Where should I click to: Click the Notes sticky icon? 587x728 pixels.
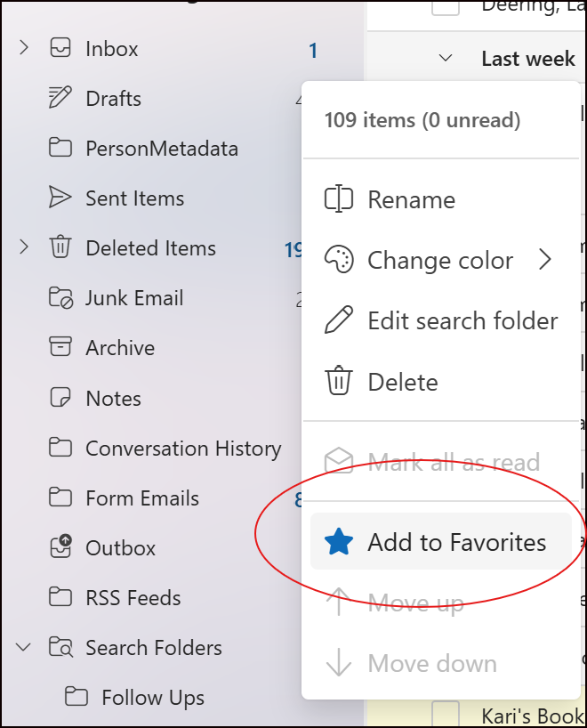click(60, 398)
